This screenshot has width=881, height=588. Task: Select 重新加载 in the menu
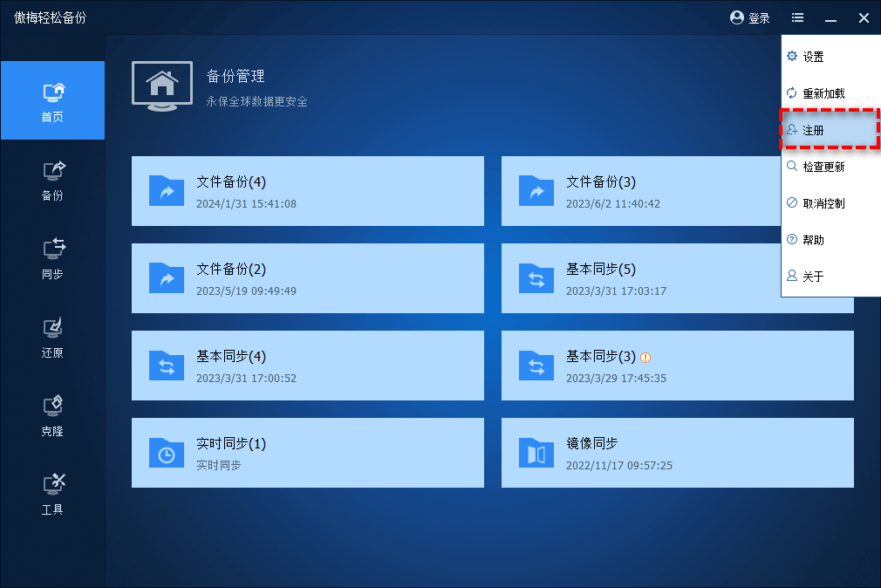pos(823,93)
